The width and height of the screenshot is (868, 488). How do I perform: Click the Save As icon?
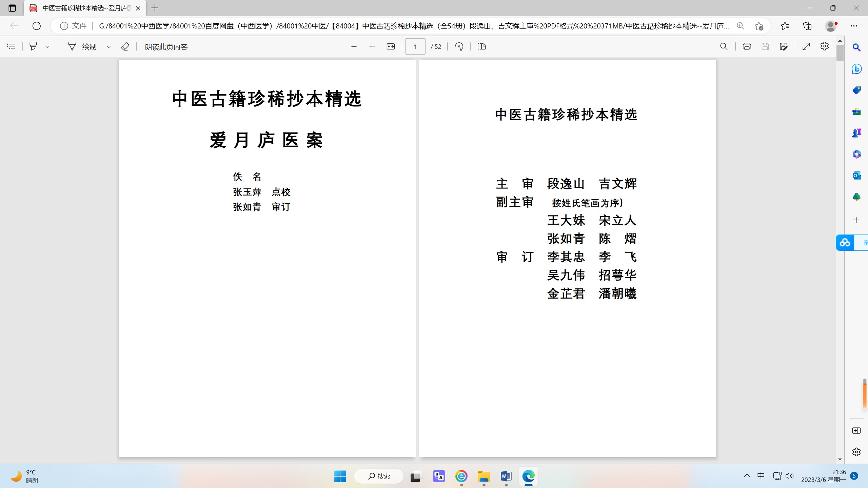pos(783,46)
